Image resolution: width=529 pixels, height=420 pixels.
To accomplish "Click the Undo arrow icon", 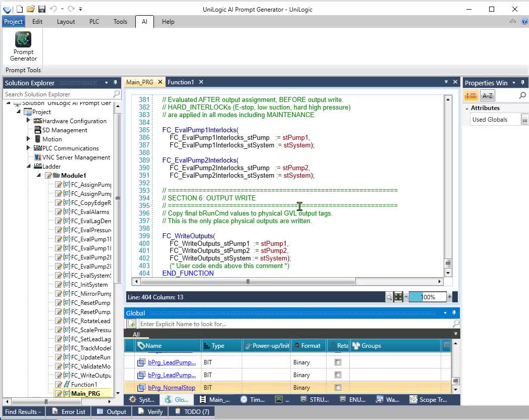I will coord(54,9).
